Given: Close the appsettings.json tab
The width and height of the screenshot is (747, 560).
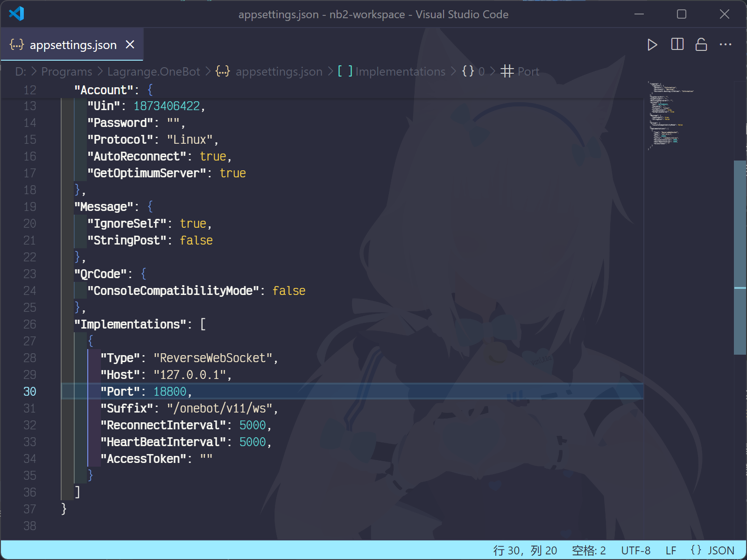Looking at the screenshot, I should (x=130, y=45).
